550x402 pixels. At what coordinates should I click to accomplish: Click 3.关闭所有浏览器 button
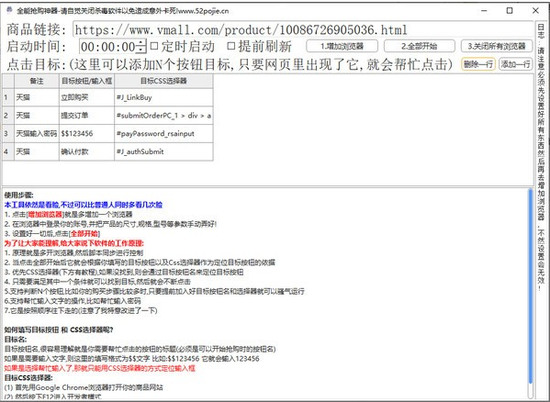497,46
